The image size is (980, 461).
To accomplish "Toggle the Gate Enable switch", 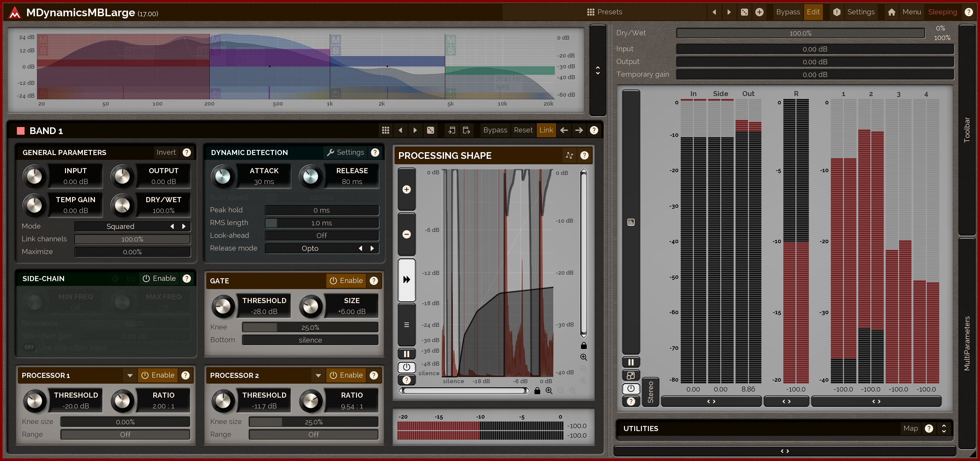I will point(346,280).
